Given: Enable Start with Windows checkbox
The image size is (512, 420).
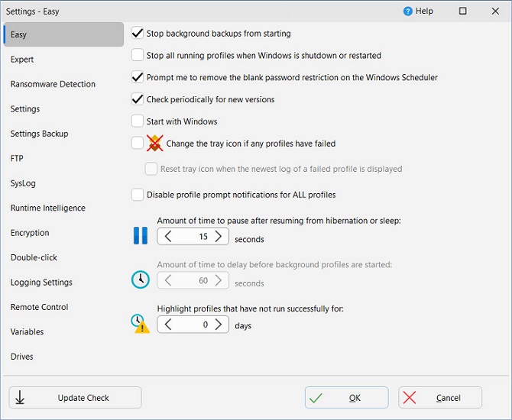Looking at the screenshot, I should click(137, 121).
